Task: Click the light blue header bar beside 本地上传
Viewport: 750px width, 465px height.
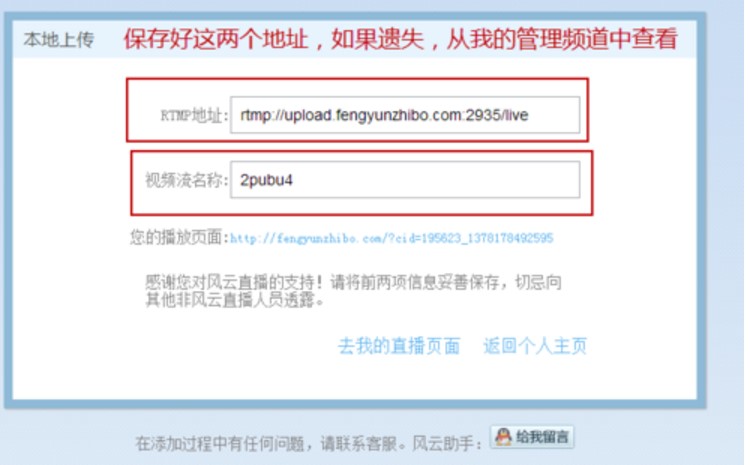Action: (354, 39)
